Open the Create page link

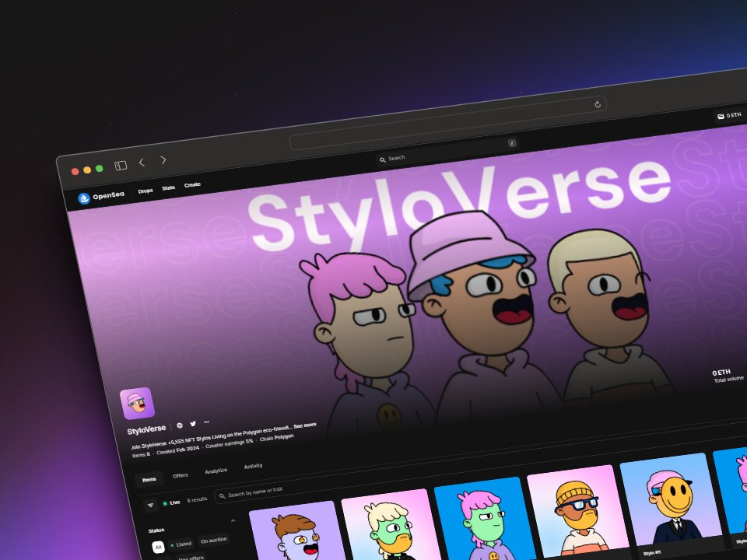192,185
